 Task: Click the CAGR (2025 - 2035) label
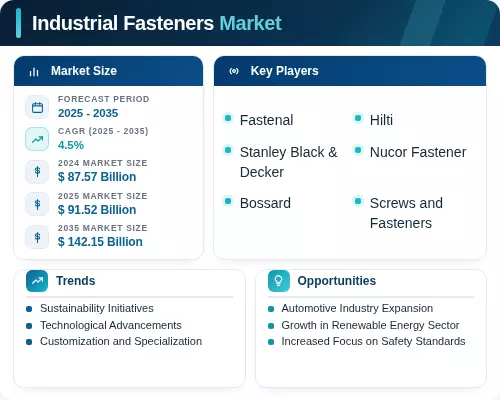[x=103, y=131]
